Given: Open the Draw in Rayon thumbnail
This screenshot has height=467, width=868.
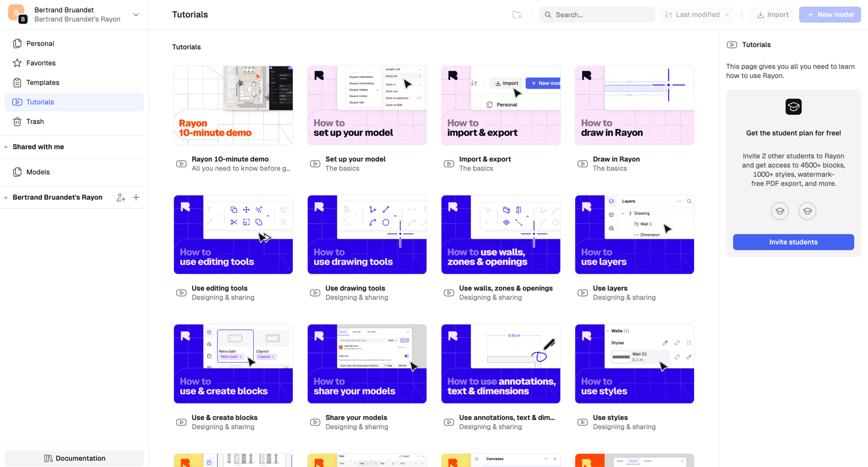Looking at the screenshot, I should (634, 106).
